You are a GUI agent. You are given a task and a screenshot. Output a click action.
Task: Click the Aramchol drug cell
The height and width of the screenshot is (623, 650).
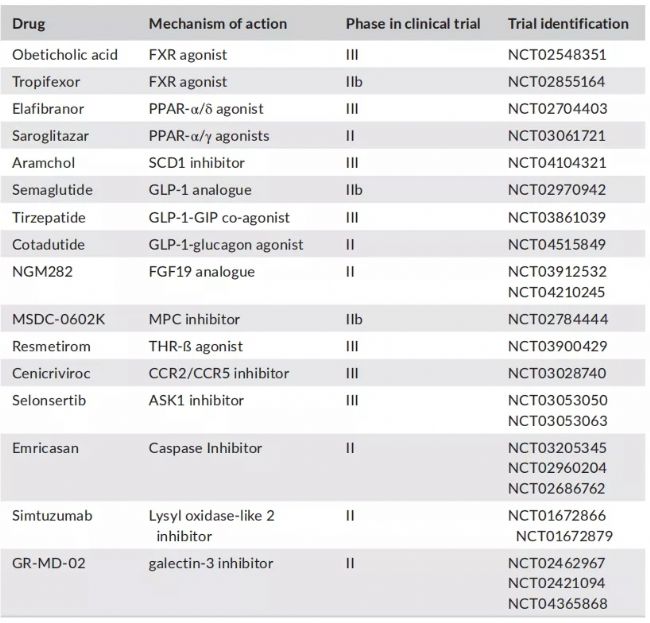[x=43, y=163]
